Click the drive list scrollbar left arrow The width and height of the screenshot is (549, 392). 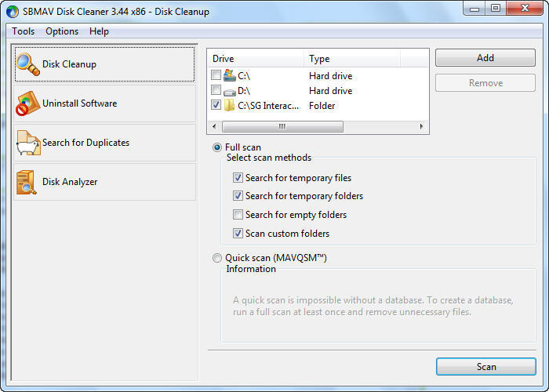coord(214,126)
